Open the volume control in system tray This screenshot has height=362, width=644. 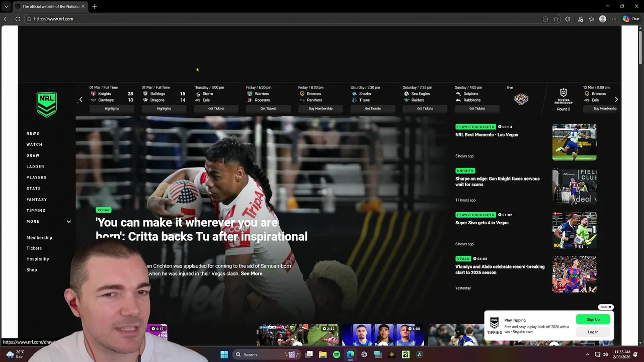tap(606, 354)
